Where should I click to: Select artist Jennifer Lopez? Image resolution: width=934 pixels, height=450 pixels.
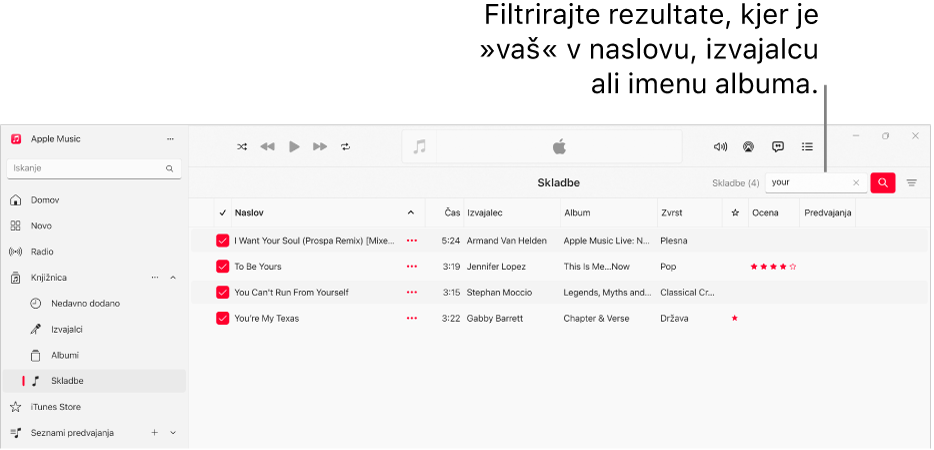[496, 266]
